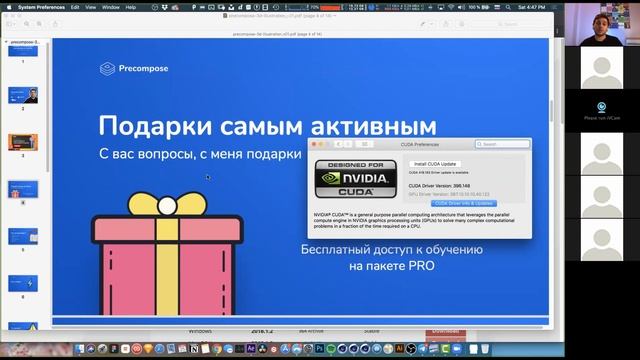Open Notion from the dock
Screen dimensions: 640x360
click(194, 349)
